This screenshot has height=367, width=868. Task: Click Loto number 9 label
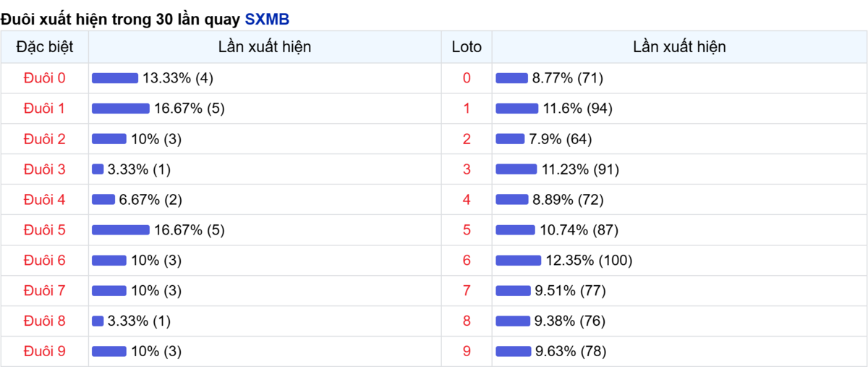[467, 352]
